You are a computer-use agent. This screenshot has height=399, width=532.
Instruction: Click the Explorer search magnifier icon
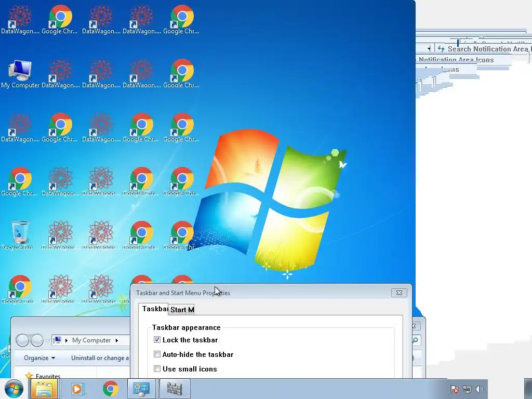point(415,340)
